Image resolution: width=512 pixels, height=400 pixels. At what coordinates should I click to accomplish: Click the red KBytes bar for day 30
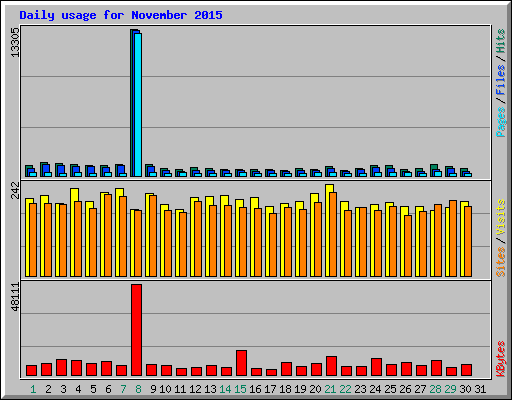click(466, 370)
